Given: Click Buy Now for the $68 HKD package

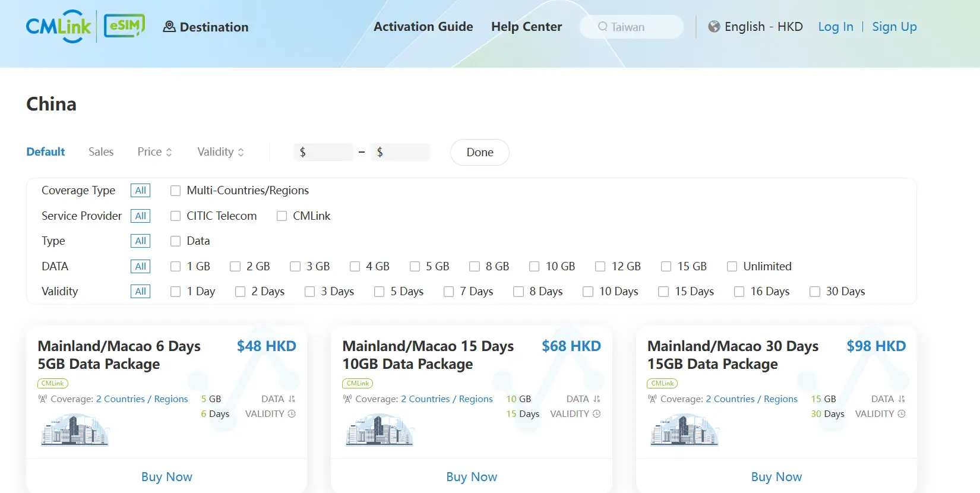Looking at the screenshot, I should (472, 477).
